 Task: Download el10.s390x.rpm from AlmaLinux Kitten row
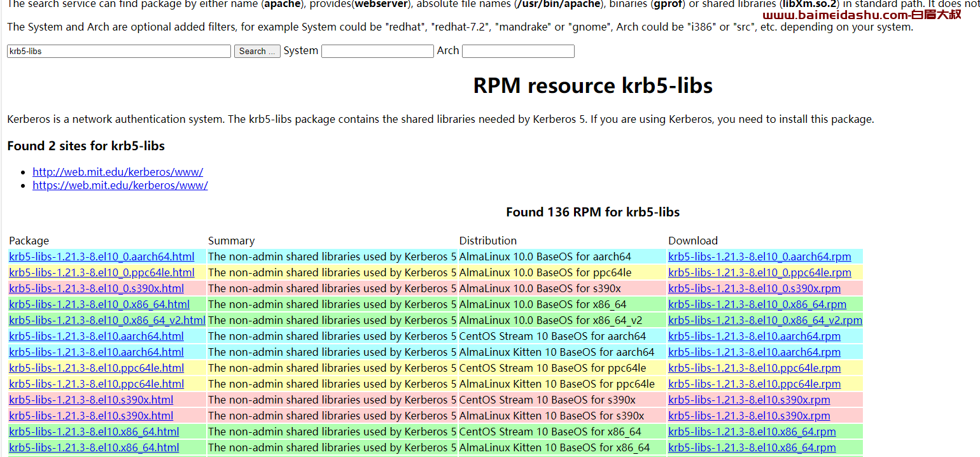[x=749, y=416]
